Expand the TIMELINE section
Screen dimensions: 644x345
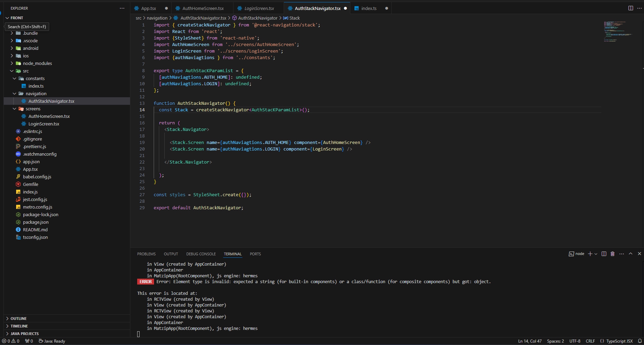[x=19, y=326]
